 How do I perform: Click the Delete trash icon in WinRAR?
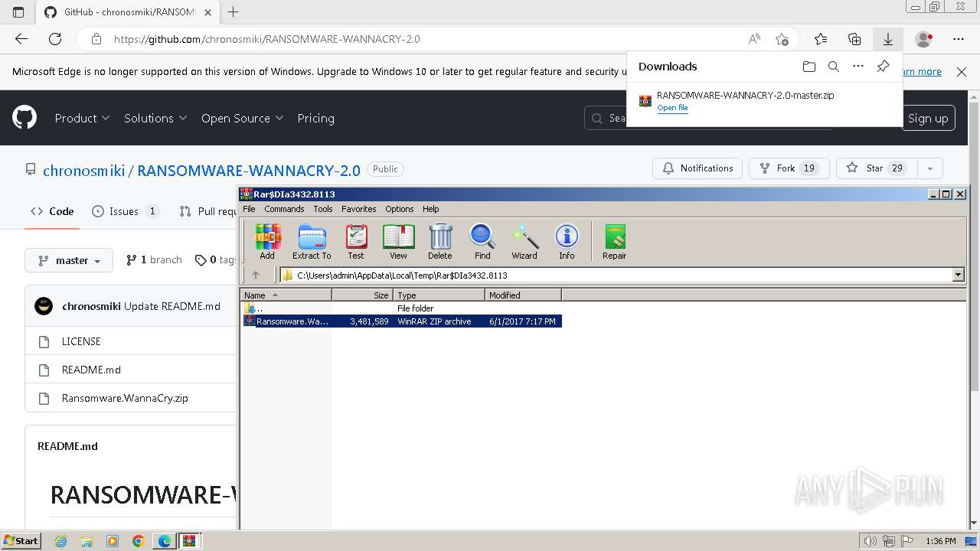[x=440, y=242]
